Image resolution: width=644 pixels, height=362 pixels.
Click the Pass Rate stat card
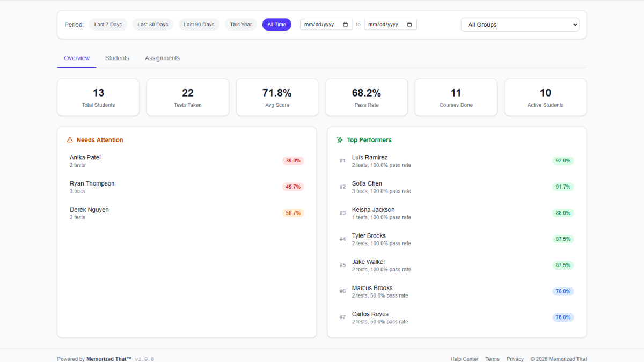pyautogui.click(x=367, y=97)
